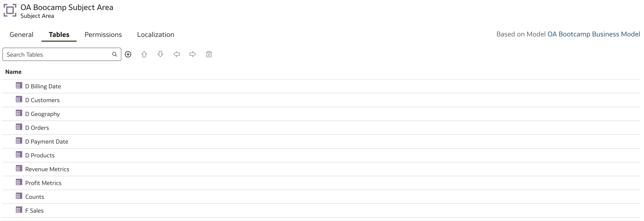Select the Revenue Metrics table row
Screen dimensions: 644x221
[321, 169]
